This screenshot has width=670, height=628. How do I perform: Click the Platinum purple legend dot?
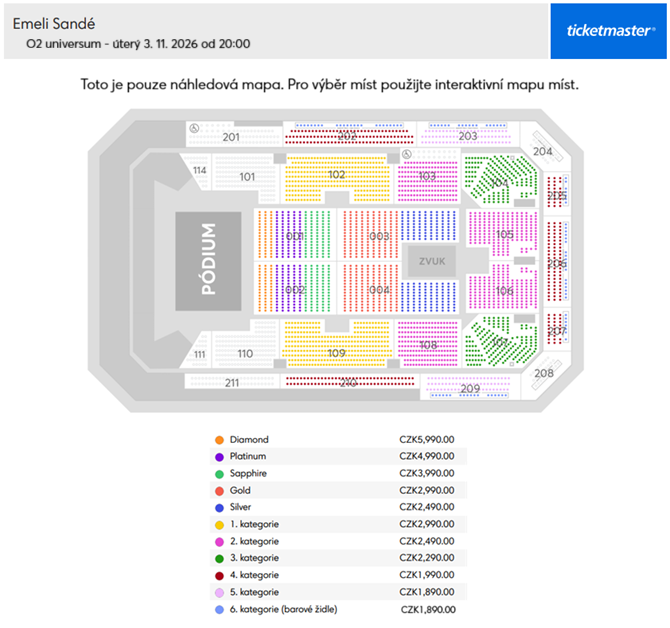(218, 457)
